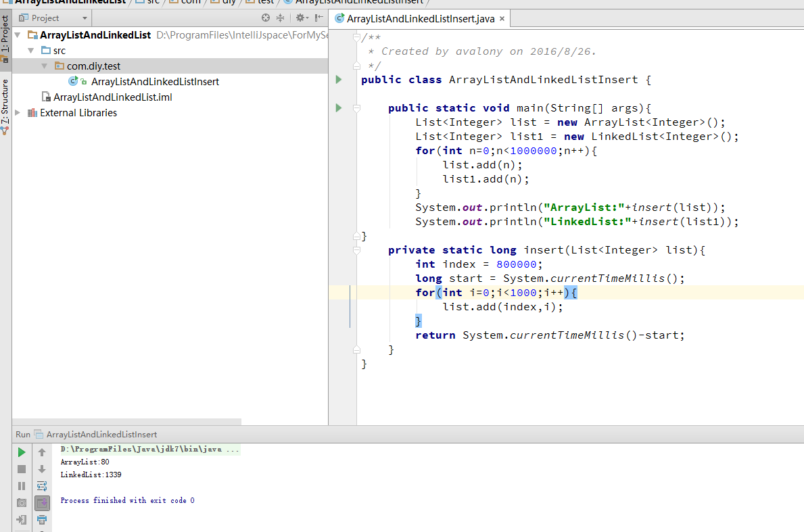Open Project panel gear settings
The image size is (804, 532).
coord(301,18)
